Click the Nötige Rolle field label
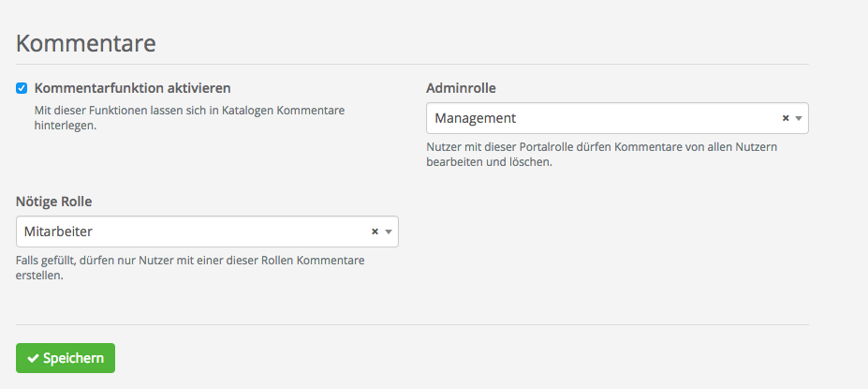This screenshot has height=389, width=868. click(x=53, y=201)
